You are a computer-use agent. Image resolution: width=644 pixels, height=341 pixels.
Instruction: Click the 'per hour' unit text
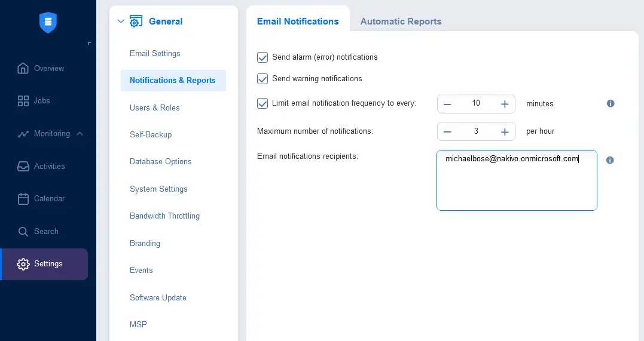click(540, 131)
